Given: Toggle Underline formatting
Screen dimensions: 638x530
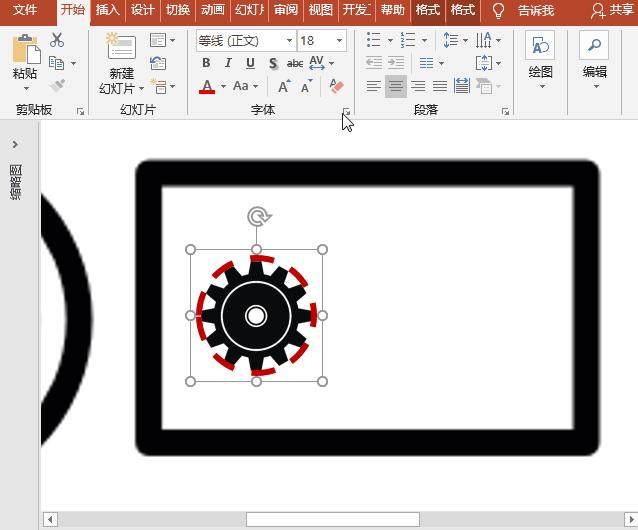Looking at the screenshot, I should click(250, 63).
